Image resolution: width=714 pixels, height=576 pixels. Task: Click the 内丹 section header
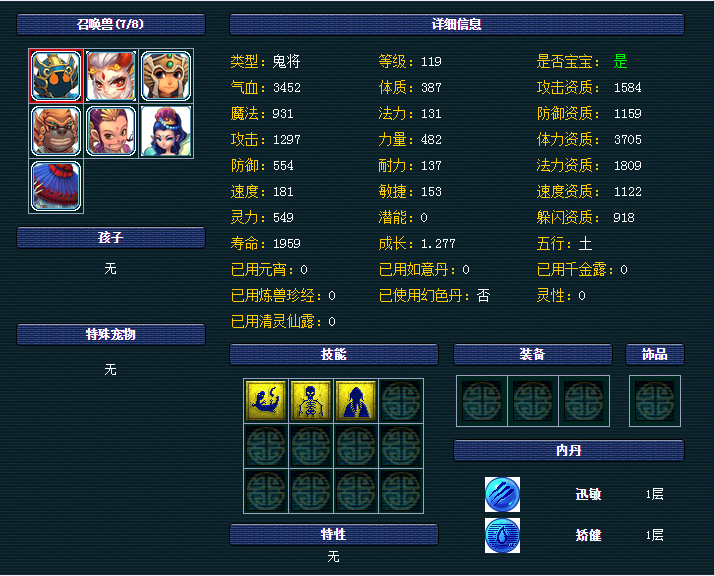(x=569, y=450)
